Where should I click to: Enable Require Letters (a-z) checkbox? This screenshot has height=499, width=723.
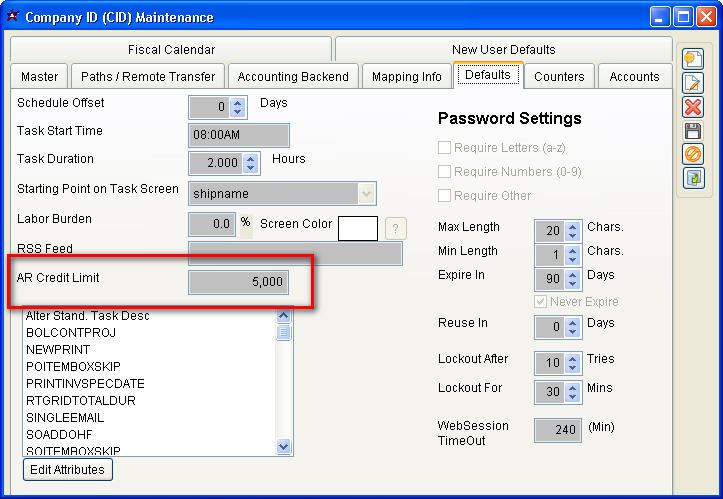pos(445,148)
